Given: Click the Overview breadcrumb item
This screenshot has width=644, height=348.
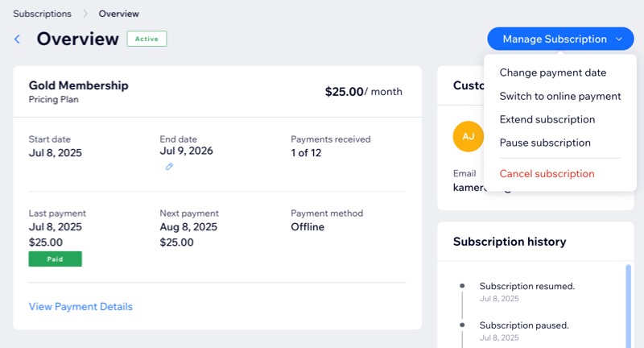Looking at the screenshot, I should pyautogui.click(x=118, y=14).
